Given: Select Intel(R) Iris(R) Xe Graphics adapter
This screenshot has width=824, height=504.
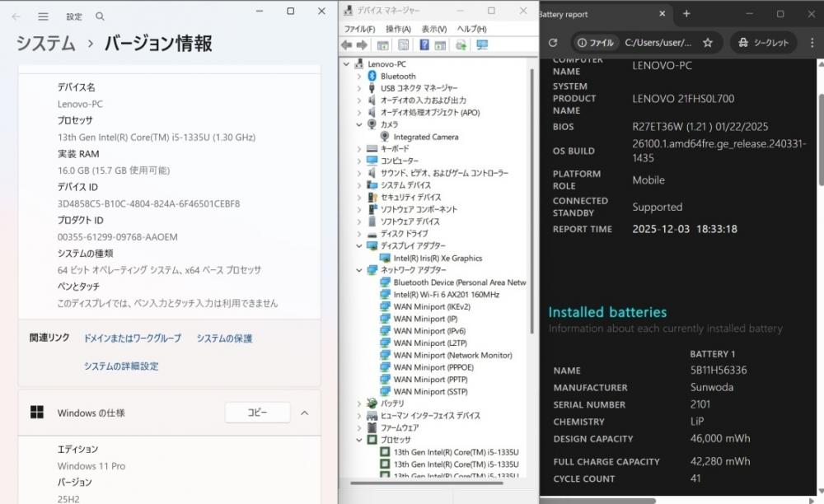Looking at the screenshot, I should point(437,259).
